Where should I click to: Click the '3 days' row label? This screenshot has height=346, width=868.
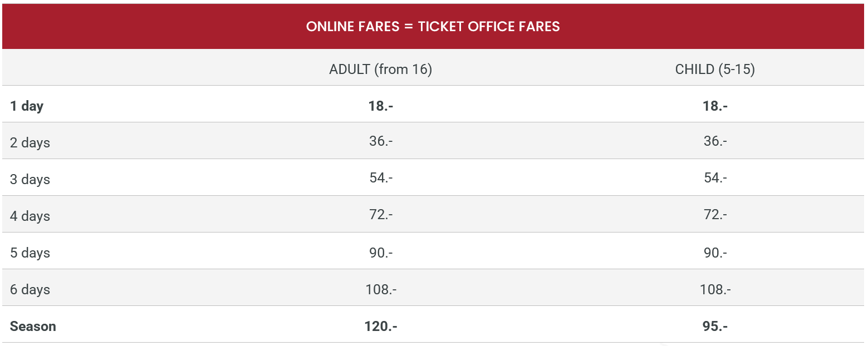pyautogui.click(x=30, y=180)
